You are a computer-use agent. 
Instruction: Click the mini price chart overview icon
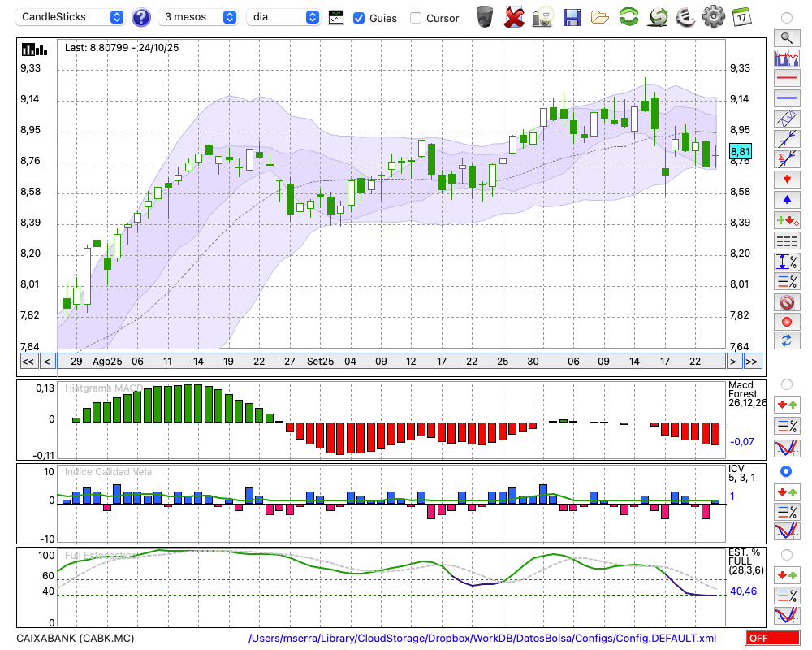click(x=787, y=58)
